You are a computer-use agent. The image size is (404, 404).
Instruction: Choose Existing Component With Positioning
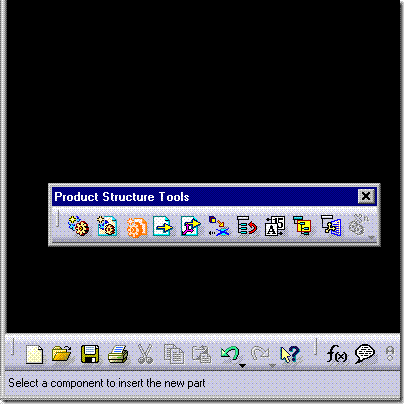coord(191,226)
